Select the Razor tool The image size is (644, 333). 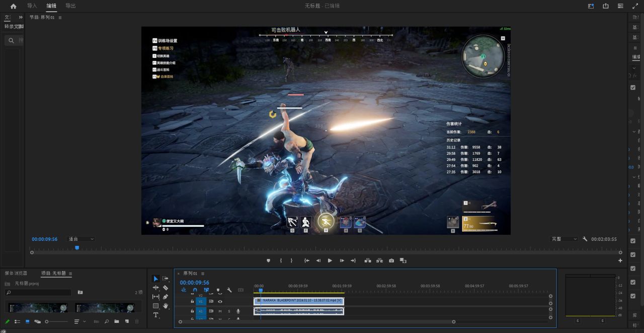[166, 288]
